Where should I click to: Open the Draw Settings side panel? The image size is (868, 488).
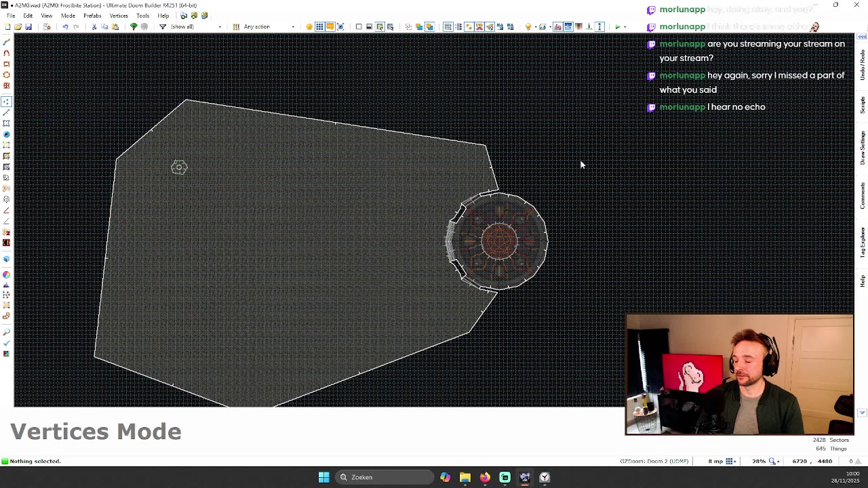point(863,148)
